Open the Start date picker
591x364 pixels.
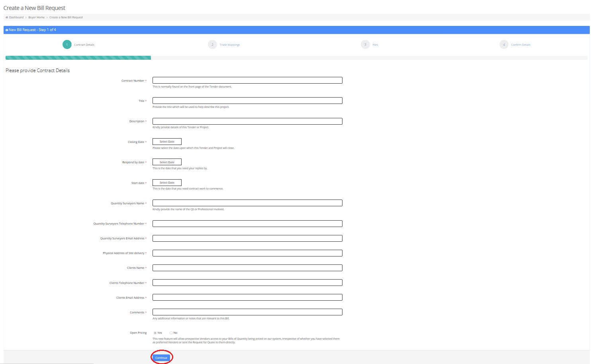coord(167,183)
